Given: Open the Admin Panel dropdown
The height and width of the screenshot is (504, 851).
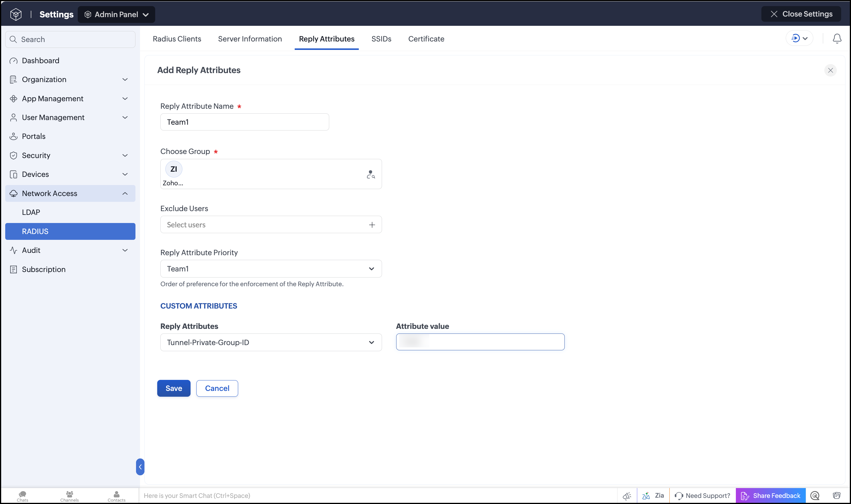Looking at the screenshot, I should [x=117, y=14].
